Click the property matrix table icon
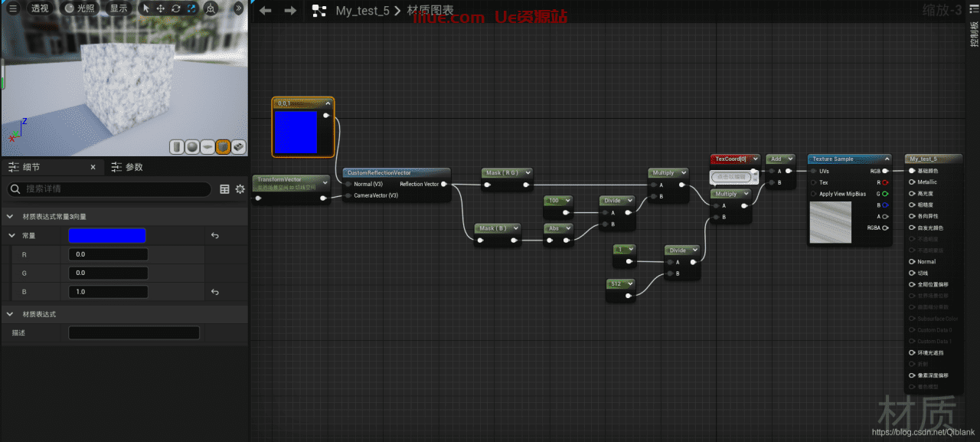Image resolution: width=980 pixels, height=442 pixels. click(224, 189)
